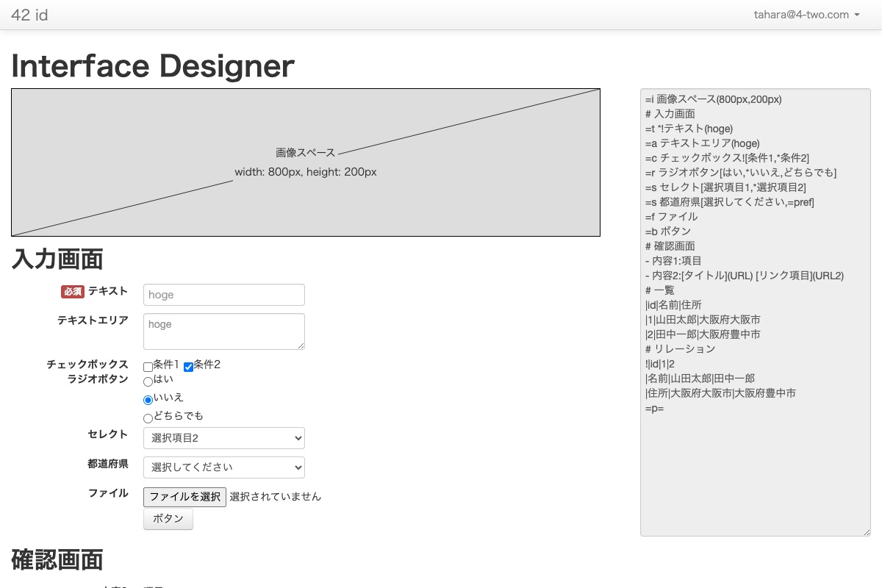Click the ファイル field label
882x588 pixels.
tap(108, 493)
